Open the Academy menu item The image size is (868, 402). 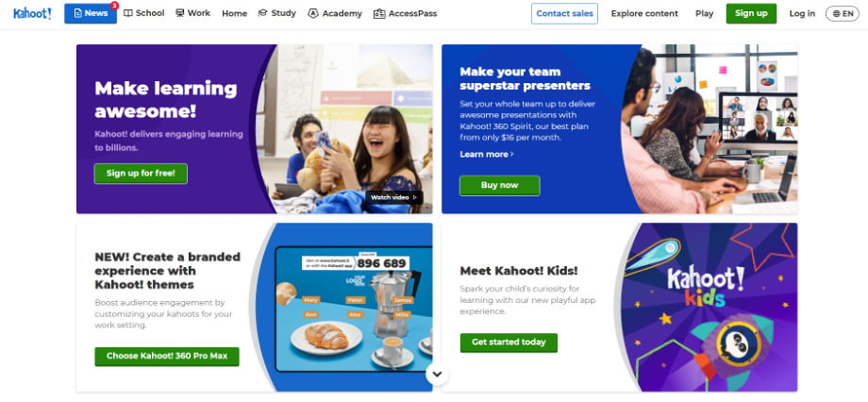click(335, 13)
